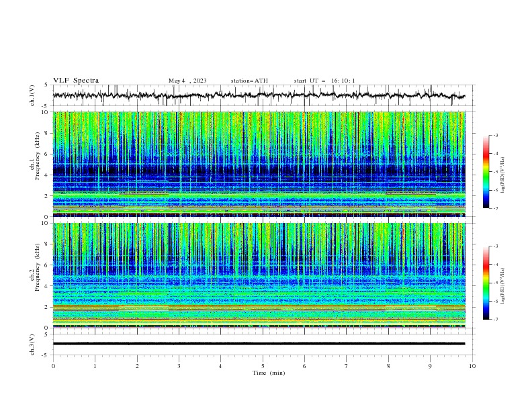The height and width of the screenshot is (411, 532).
Task: Click the ch.2 frequency axis "4" tick label
Action: (x=48, y=286)
